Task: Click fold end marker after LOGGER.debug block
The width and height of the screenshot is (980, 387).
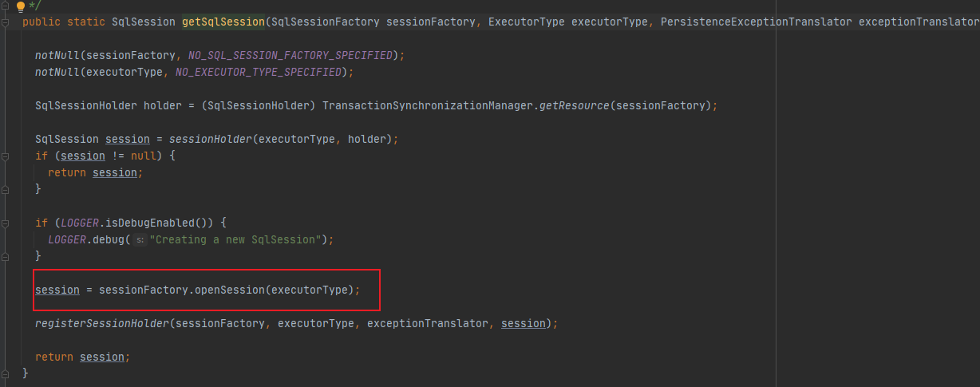Action: pyautogui.click(x=6, y=256)
